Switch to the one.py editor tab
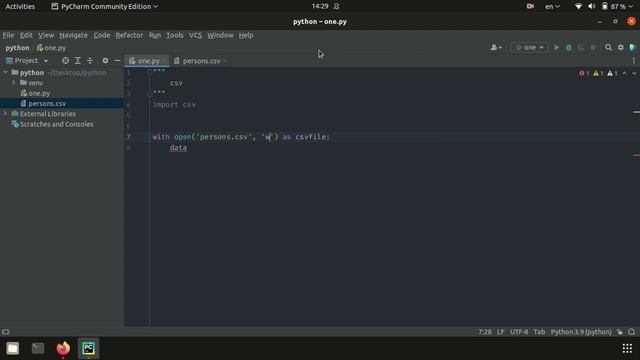The width and height of the screenshot is (640, 360). click(145, 61)
